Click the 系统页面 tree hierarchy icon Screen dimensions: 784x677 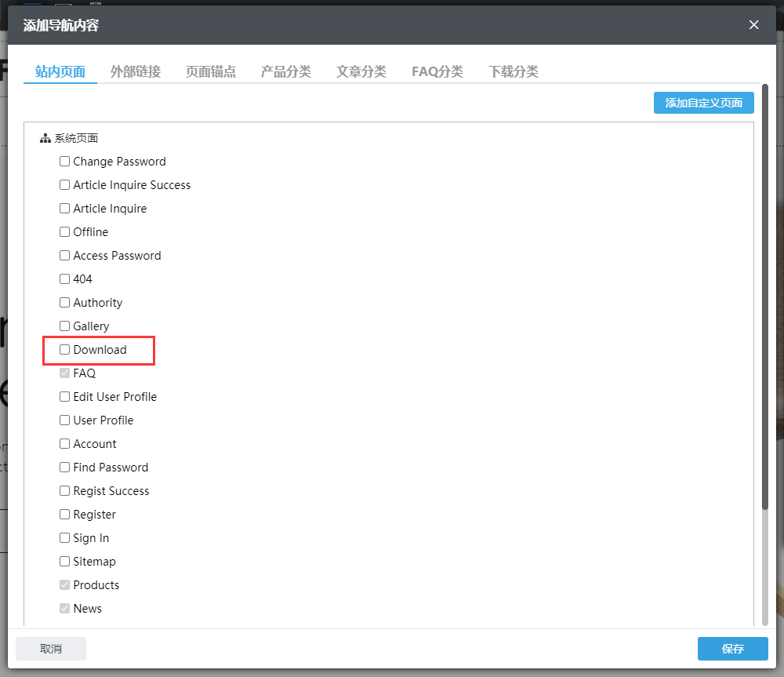pyautogui.click(x=45, y=139)
